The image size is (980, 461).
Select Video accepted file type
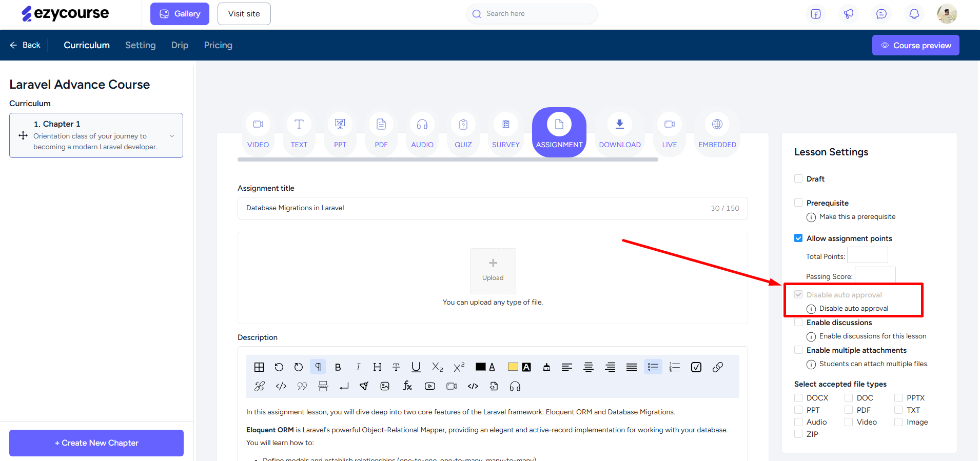(849, 422)
